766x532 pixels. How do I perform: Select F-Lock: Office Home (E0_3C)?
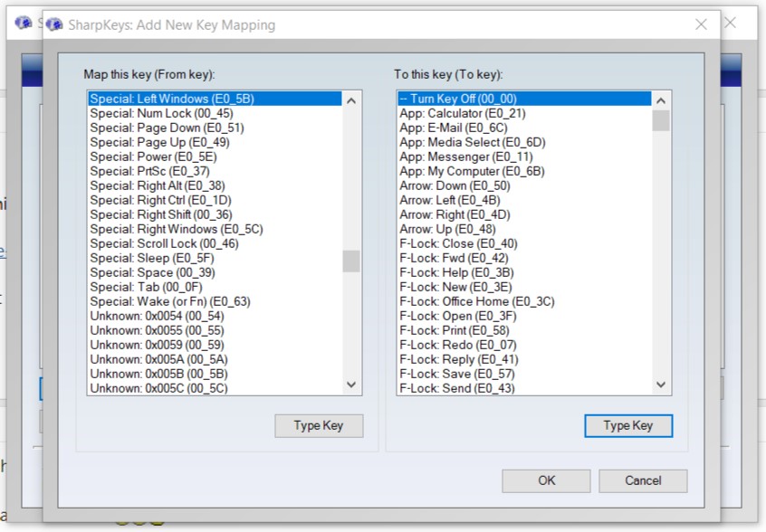(x=524, y=301)
